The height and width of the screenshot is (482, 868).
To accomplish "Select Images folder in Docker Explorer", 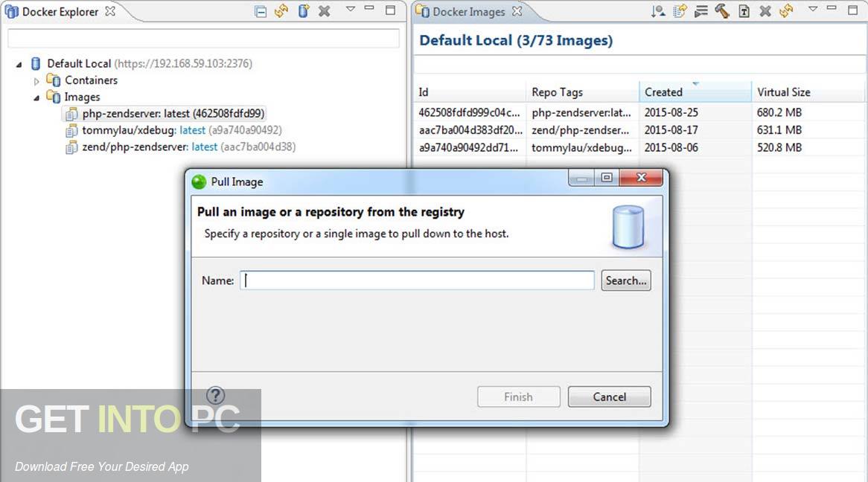I will [82, 97].
